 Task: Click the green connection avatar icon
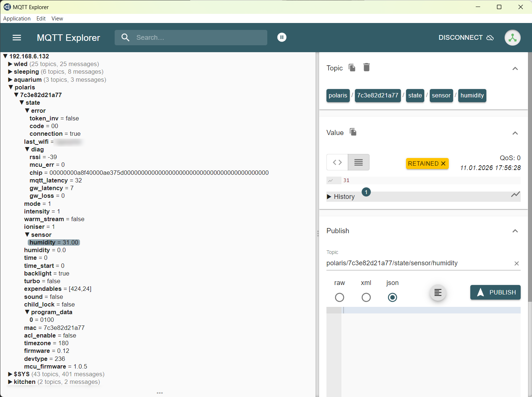click(512, 38)
